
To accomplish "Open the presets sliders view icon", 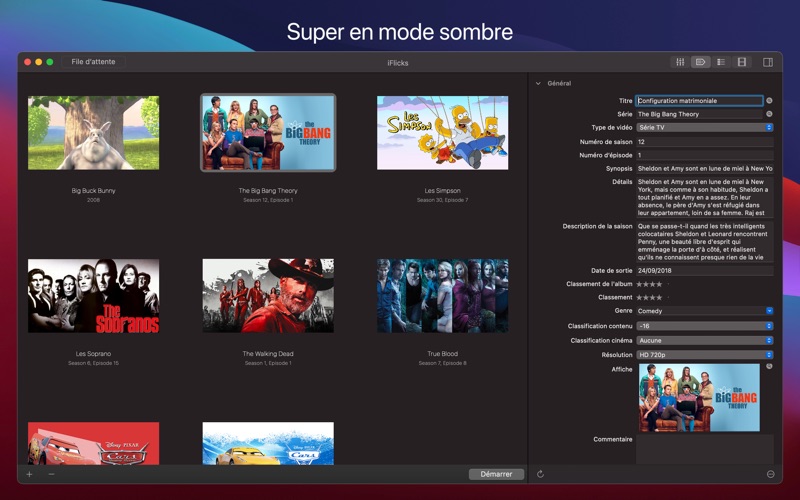I will click(x=680, y=62).
